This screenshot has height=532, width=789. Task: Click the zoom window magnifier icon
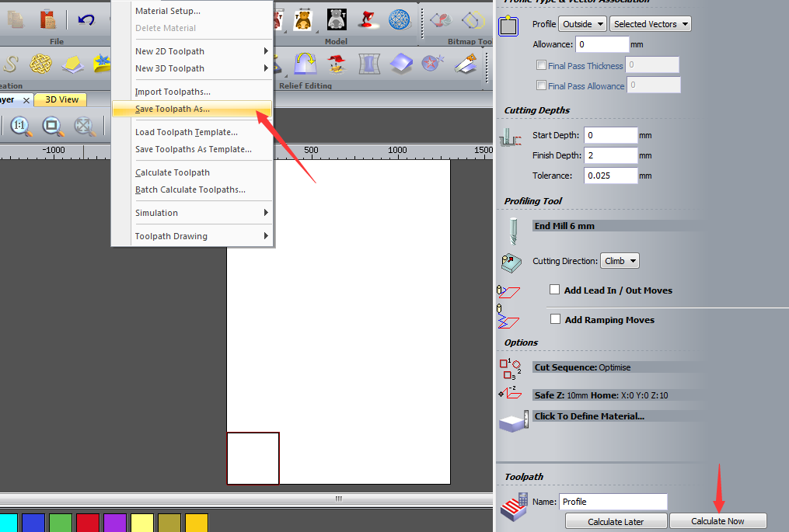[x=52, y=126]
